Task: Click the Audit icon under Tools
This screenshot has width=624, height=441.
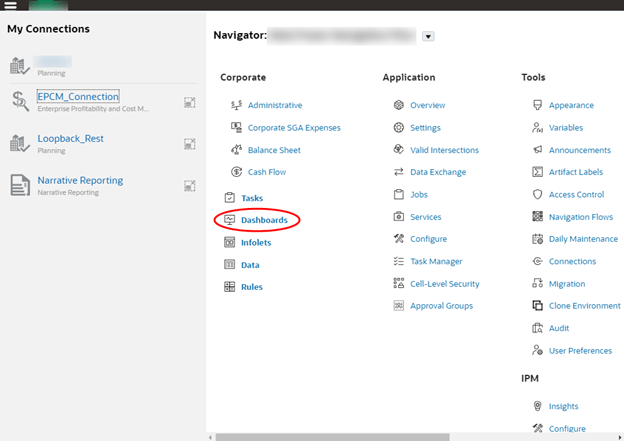Action: (537, 328)
